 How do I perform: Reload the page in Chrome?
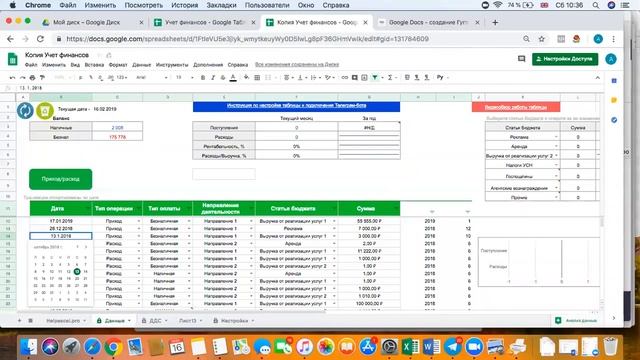coord(40,39)
